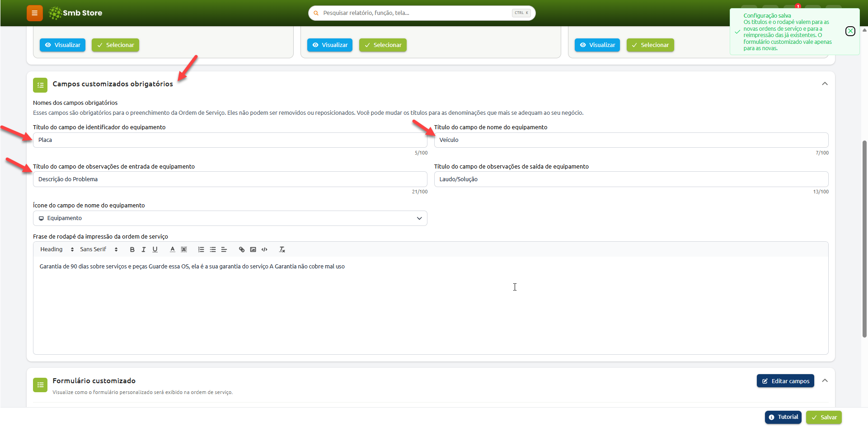Image resolution: width=868 pixels, height=427 pixels.
Task: Click Visualizar on the first template card
Action: (x=62, y=45)
